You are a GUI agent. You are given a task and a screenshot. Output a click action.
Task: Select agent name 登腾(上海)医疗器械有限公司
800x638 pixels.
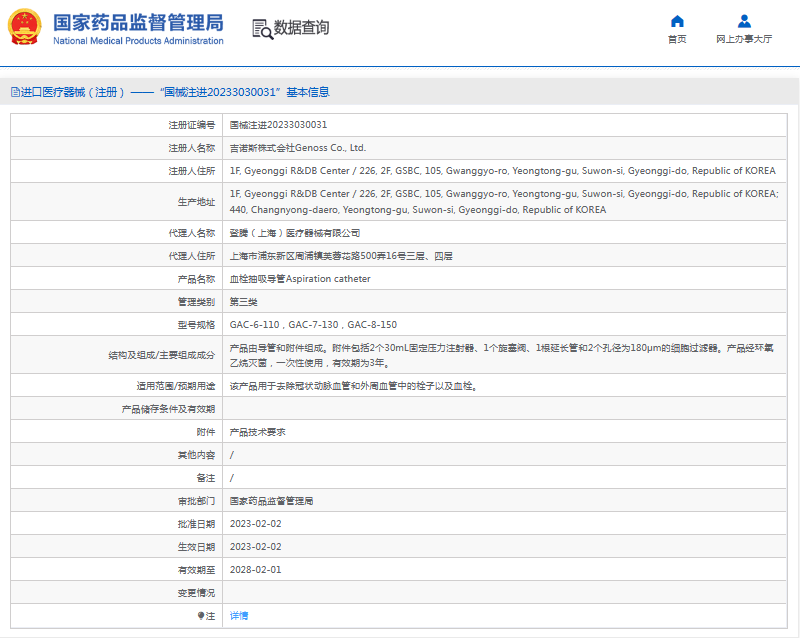click(x=294, y=233)
